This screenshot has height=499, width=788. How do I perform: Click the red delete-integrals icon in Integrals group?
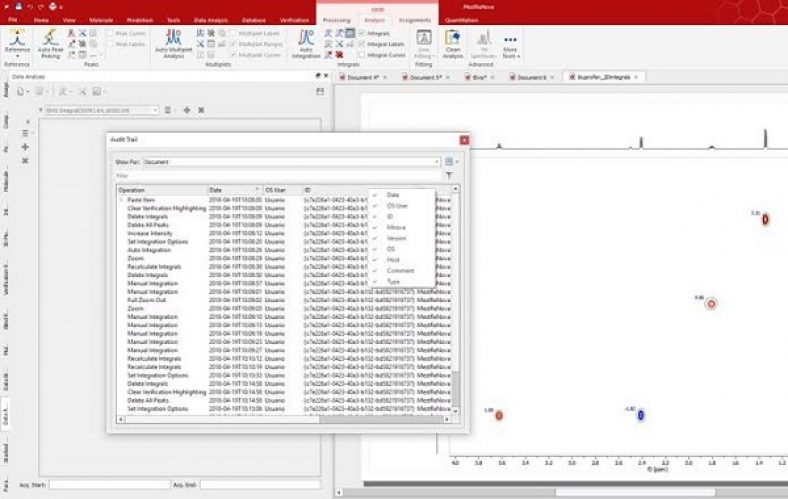(x=340, y=55)
